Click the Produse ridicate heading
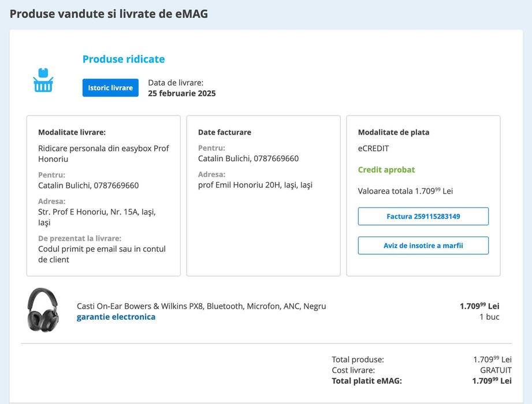This screenshot has width=532, height=404. (x=124, y=59)
